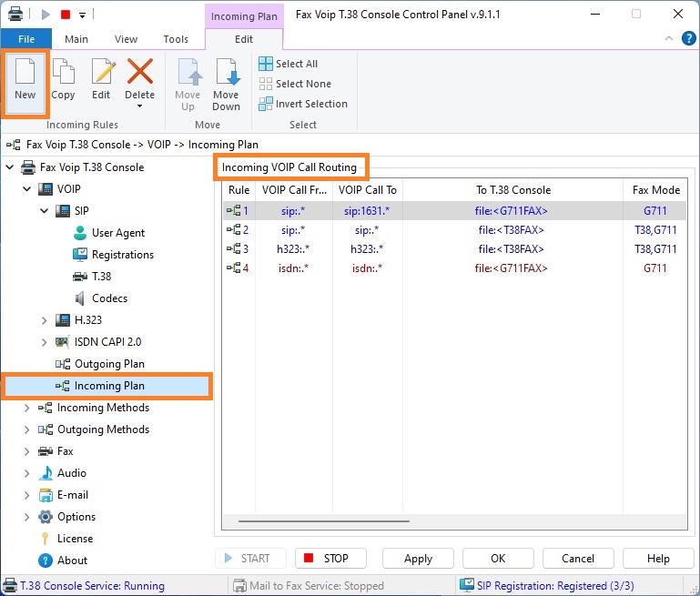The height and width of the screenshot is (596, 700).
Task: Expand the H.323 tree node
Action: click(45, 320)
